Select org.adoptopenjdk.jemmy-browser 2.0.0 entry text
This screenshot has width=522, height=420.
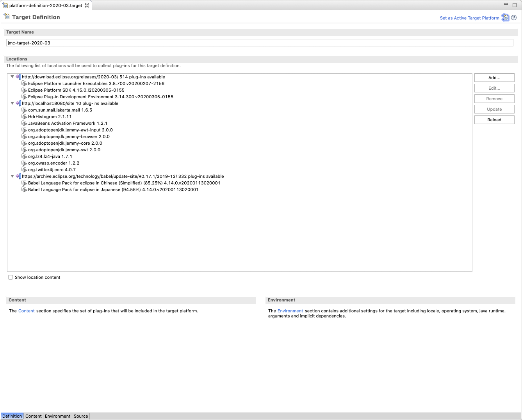tap(69, 136)
